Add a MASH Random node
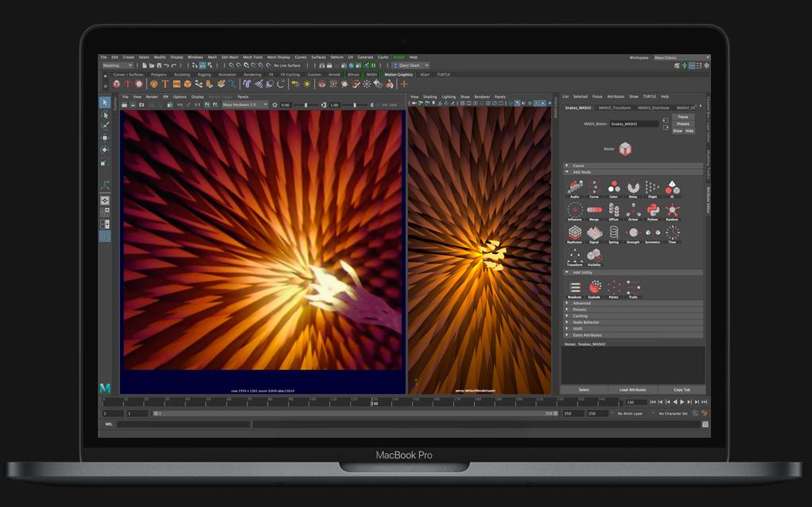 672,210
